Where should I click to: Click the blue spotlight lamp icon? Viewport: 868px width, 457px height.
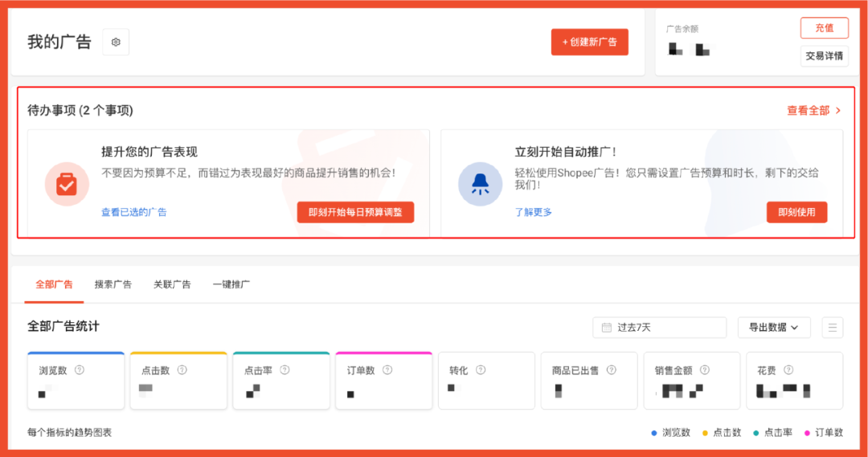[480, 184]
